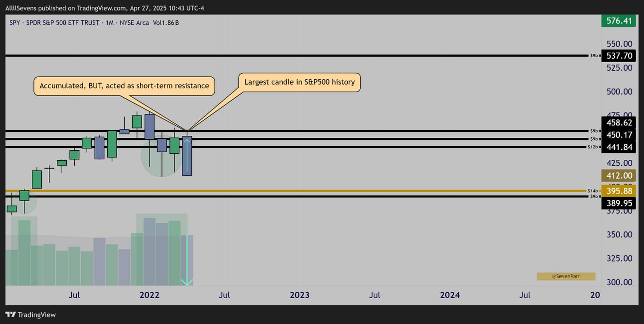Click the 395.88 gold price label
The width and height of the screenshot is (644, 324).
pyautogui.click(x=619, y=191)
